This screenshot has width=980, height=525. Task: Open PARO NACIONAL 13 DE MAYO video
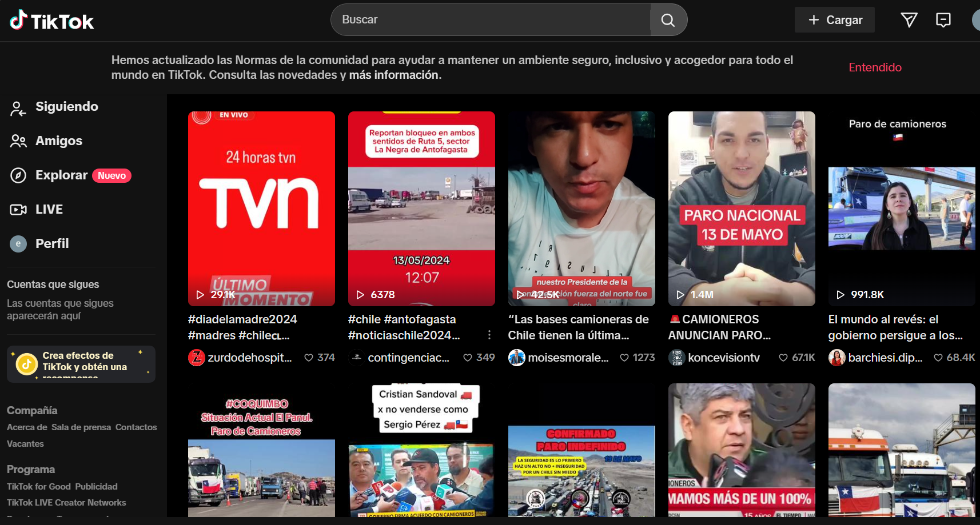pos(742,209)
